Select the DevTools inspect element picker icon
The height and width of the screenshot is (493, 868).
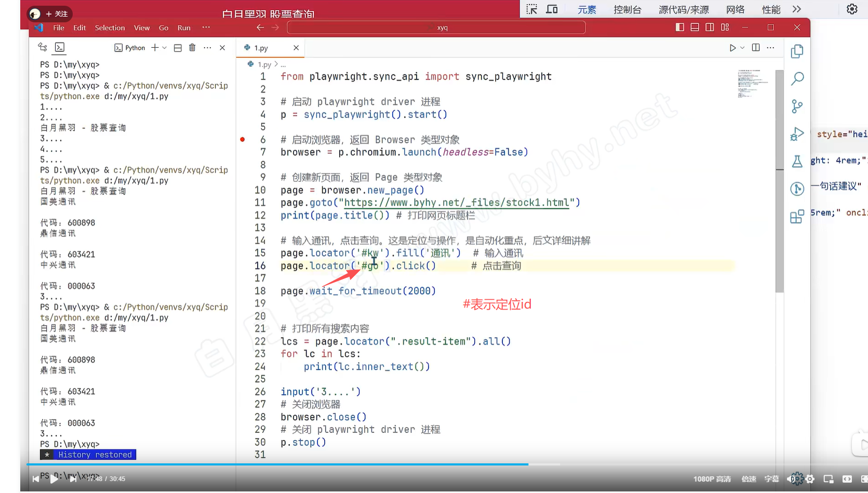532,9
